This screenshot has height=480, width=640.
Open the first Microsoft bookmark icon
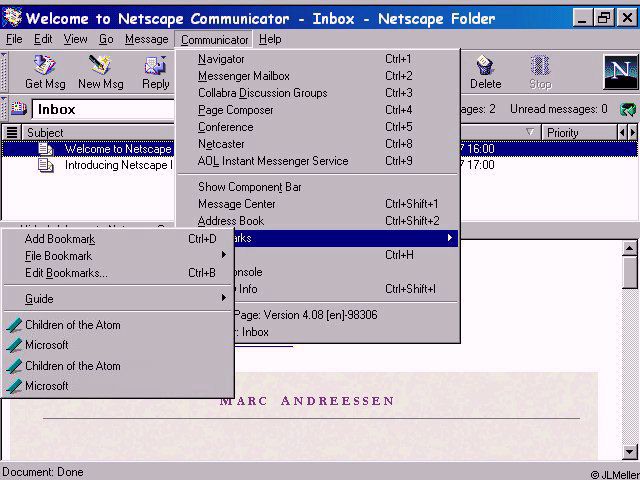14,345
